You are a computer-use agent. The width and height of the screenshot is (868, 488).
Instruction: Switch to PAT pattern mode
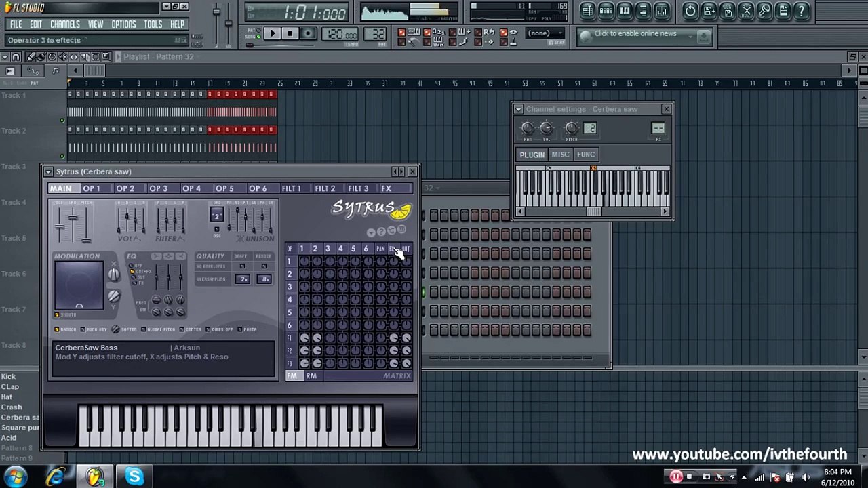point(253,28)
